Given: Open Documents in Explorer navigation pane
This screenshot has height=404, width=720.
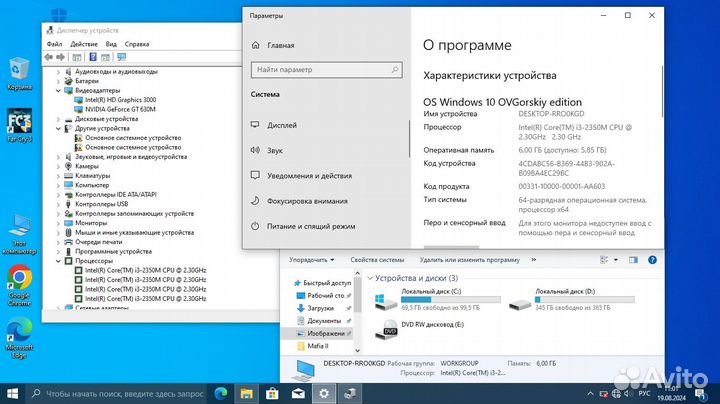Looking at the screenshot, I should 324,320.
